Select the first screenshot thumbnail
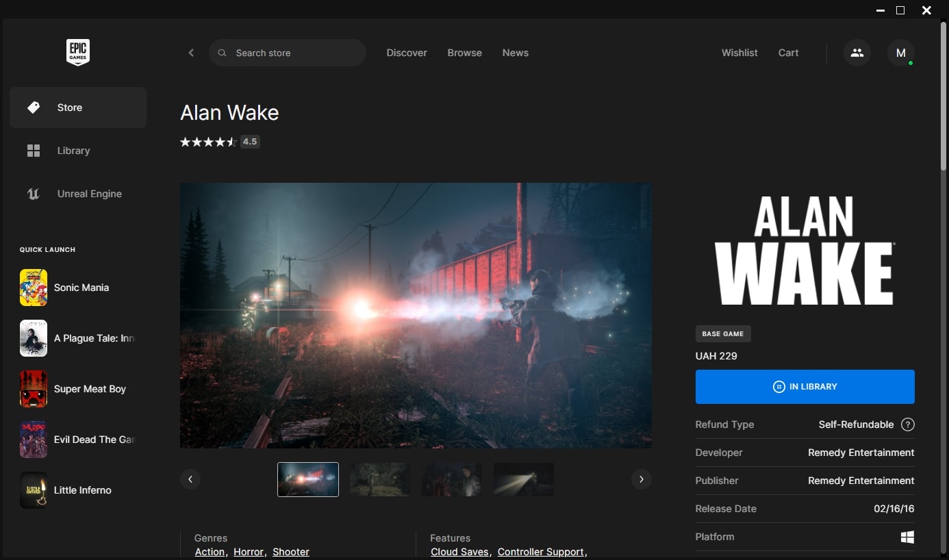The height and width of the screenshot is (560, 949). pos(308,479)
